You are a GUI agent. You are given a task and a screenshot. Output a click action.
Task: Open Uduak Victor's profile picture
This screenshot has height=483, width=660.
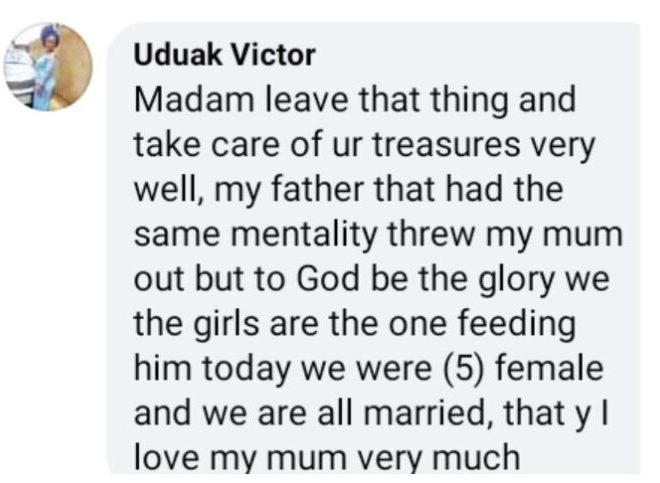[x=48, y=67]
